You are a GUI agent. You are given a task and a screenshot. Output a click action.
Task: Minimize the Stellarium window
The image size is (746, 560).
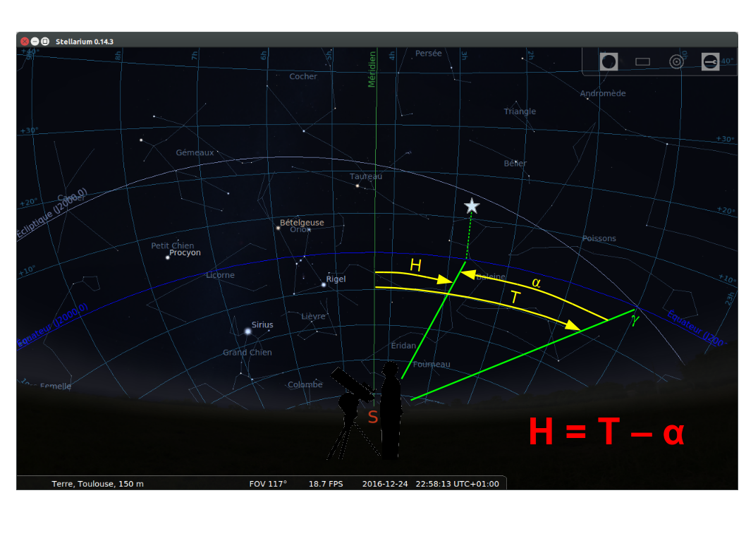pyautogui.click(x=35, y=42)
